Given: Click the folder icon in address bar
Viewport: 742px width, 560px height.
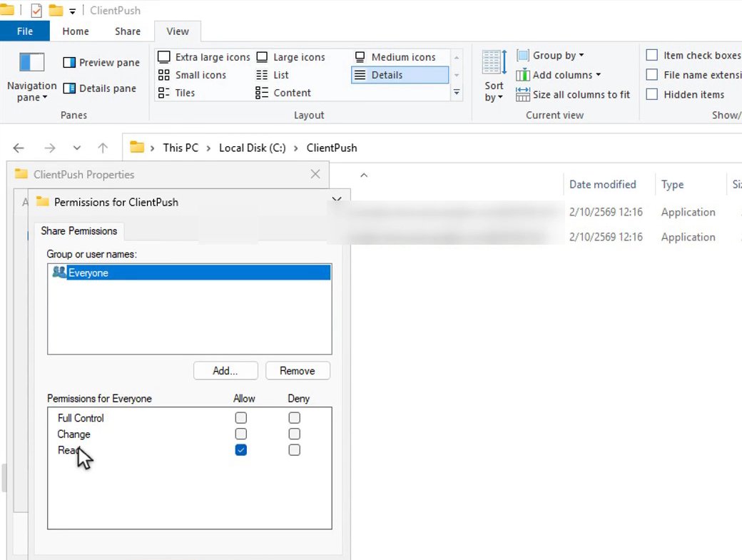Looking at the screenshot, I should point(137,147).
